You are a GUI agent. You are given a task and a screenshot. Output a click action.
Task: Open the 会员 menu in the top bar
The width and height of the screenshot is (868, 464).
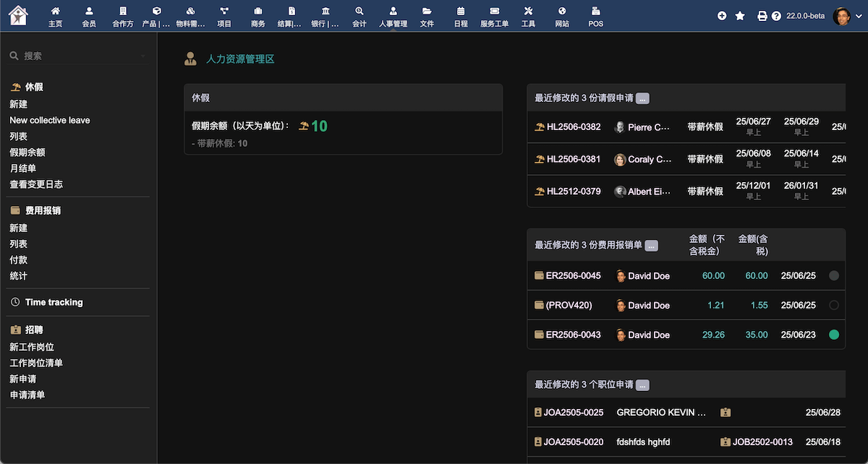pos(89,15)
